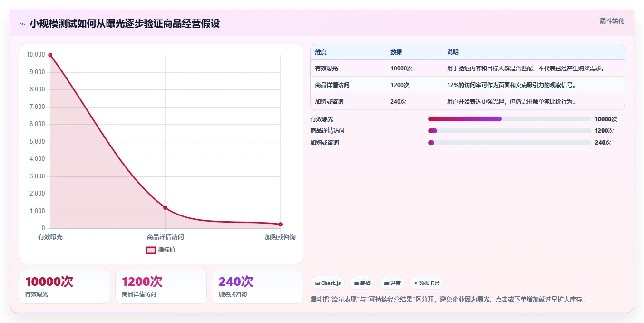The height and width of the screenshot is (323, 644).
Task: Click the 商品详情访问 x-axis label
Action: coord(165,237)
